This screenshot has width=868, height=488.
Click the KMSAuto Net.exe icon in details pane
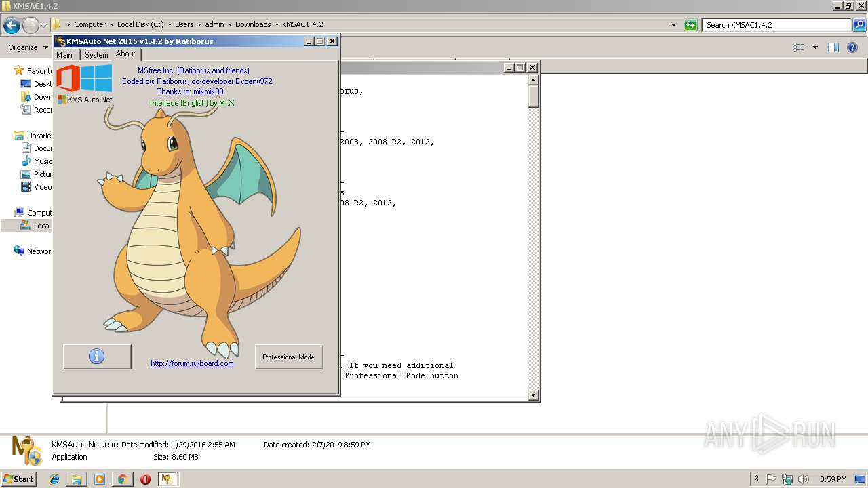click(27, 449)
